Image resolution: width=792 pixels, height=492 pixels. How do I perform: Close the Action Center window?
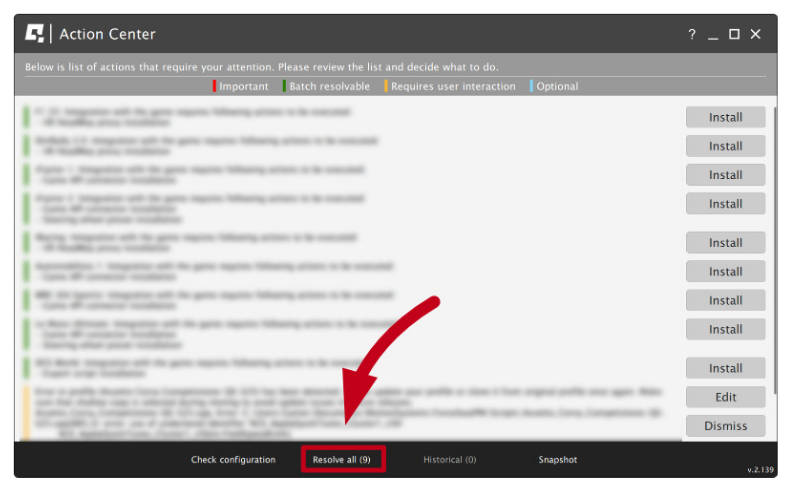point(756,34)
